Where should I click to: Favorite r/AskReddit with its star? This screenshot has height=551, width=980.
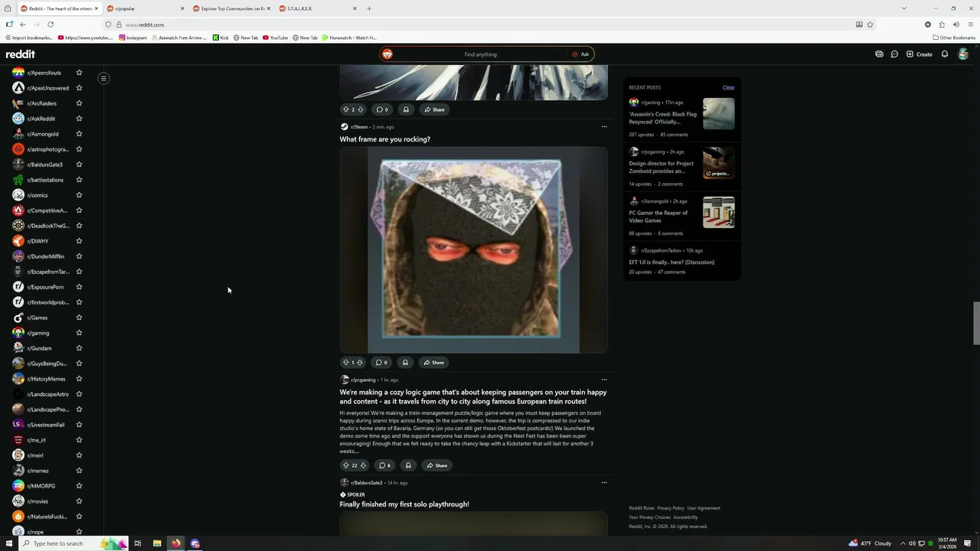click(79, 119)
